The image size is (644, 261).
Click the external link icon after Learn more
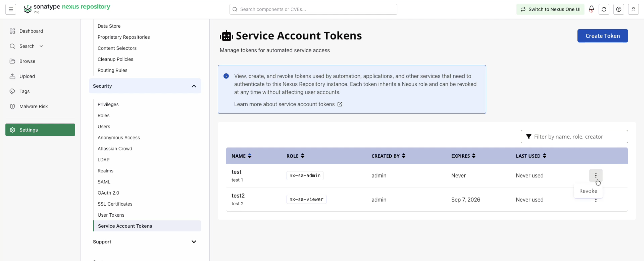point(340,104)
